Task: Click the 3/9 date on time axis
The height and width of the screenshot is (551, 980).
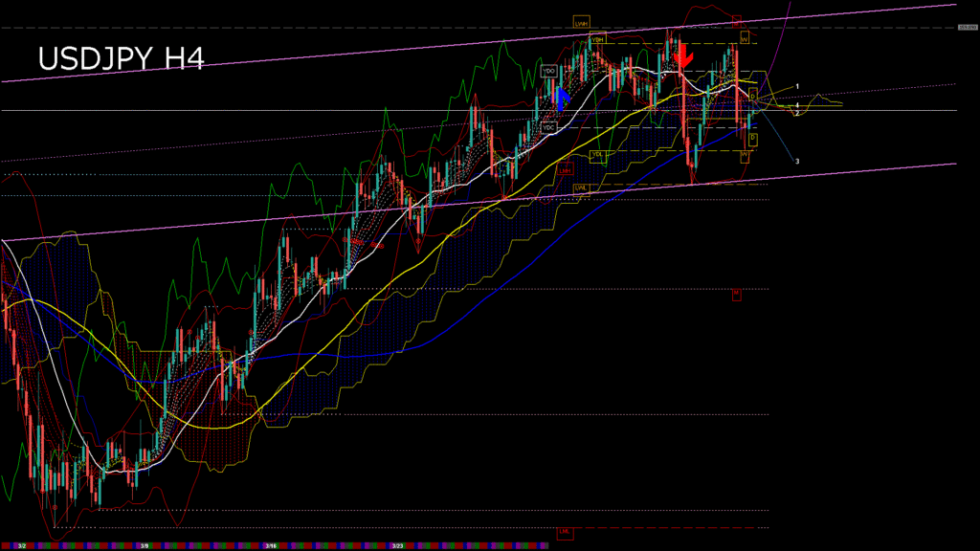Action: pyautogui.click(x=144, y=546)
